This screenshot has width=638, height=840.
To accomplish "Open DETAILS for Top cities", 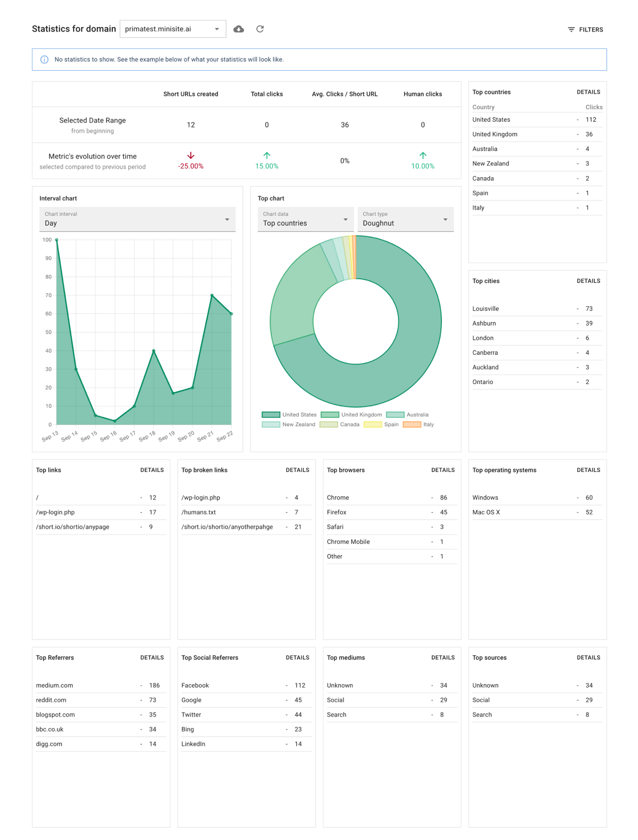I will 589,281.
